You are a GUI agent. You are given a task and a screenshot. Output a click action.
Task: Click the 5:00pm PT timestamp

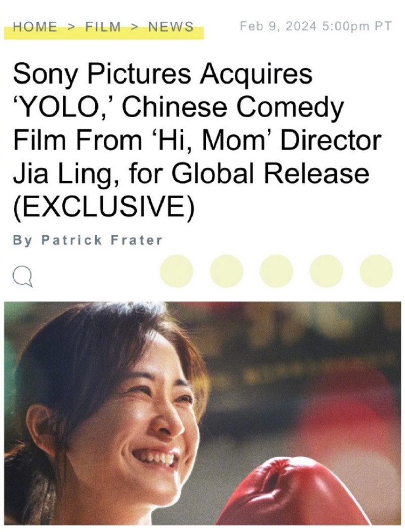tap(356, 26)
